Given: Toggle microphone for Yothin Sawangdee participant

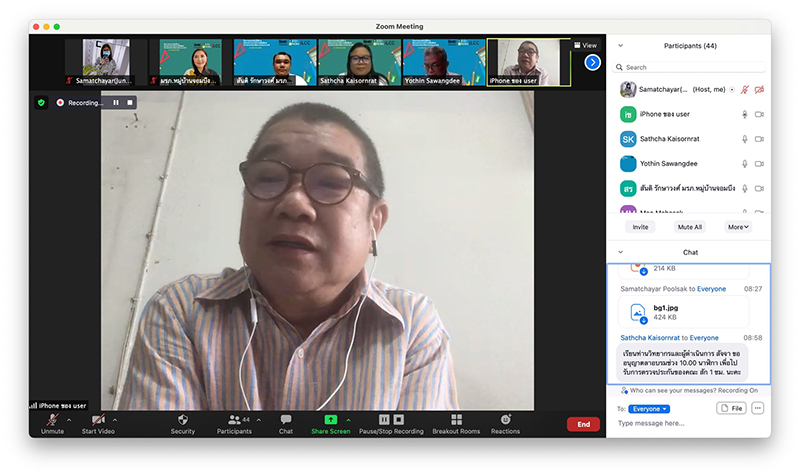Looking at the screenshot, I should pos(744,164).
